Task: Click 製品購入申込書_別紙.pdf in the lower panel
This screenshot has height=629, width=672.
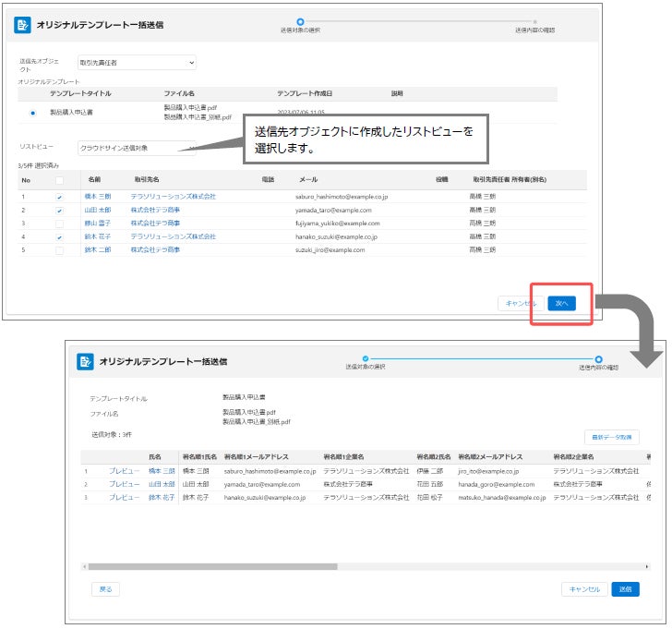Action: 257,421
